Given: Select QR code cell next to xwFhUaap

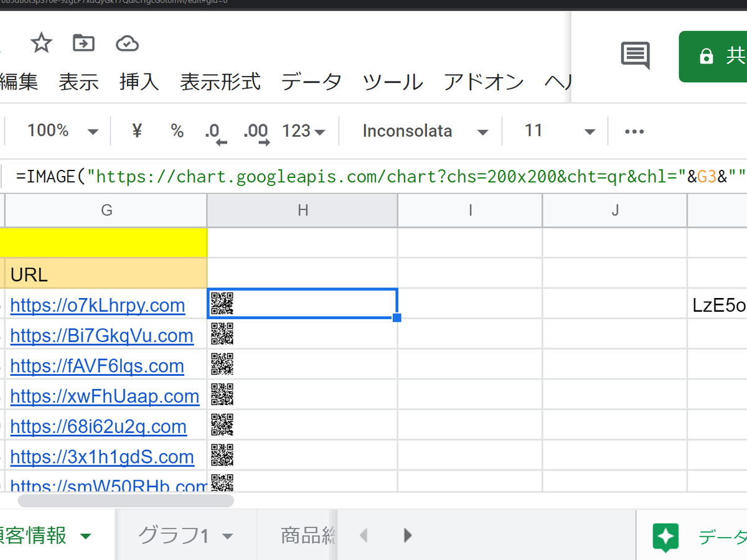Looking at the screenshot, I should pyautogui.click(x=303, y=394).
